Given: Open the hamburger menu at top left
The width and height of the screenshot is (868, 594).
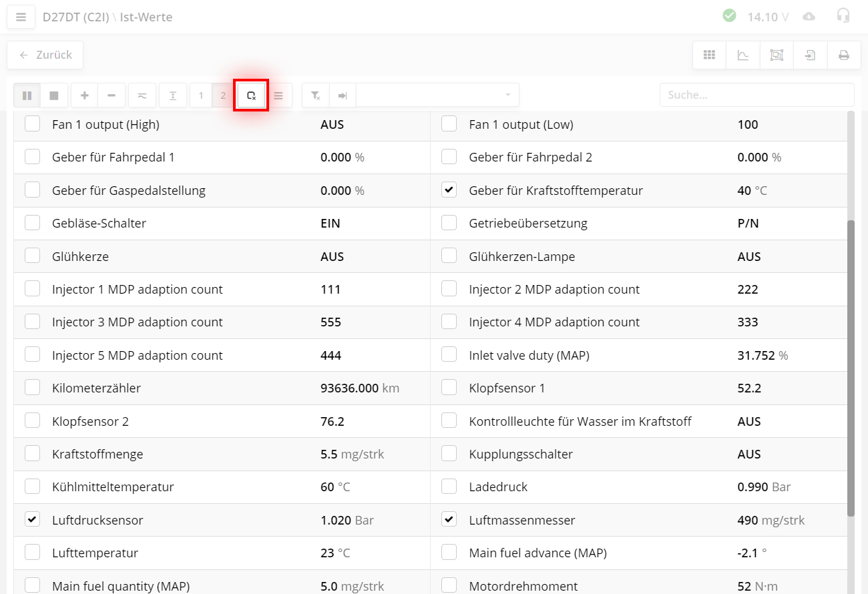Looking at the screenshot, I should tap(21, 17).
